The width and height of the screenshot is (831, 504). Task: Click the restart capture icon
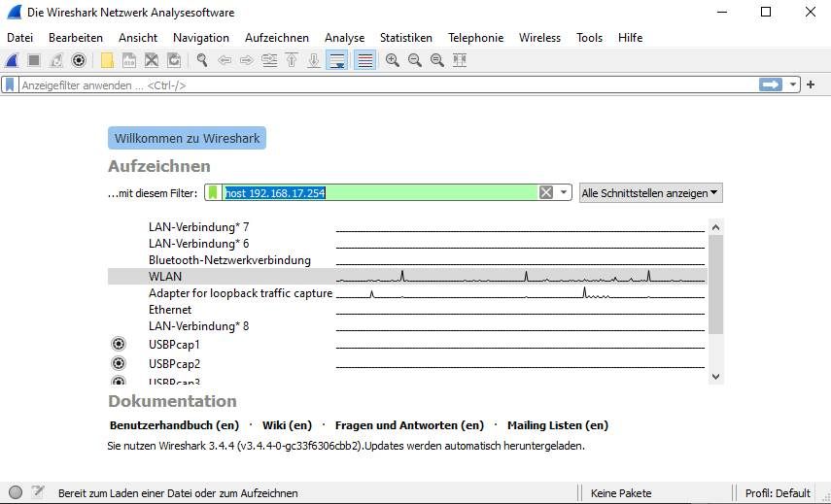pos(56,60)
